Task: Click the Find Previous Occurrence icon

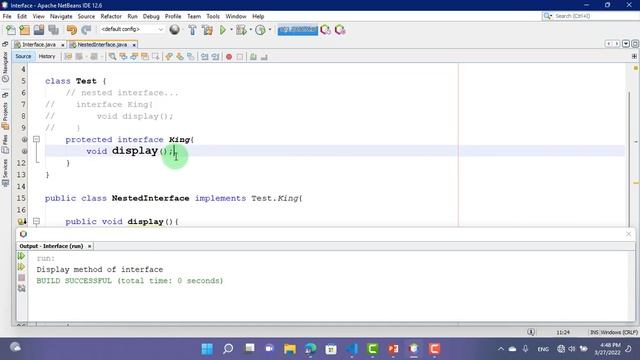Action: pyautogui.click(x=123, y=57)
